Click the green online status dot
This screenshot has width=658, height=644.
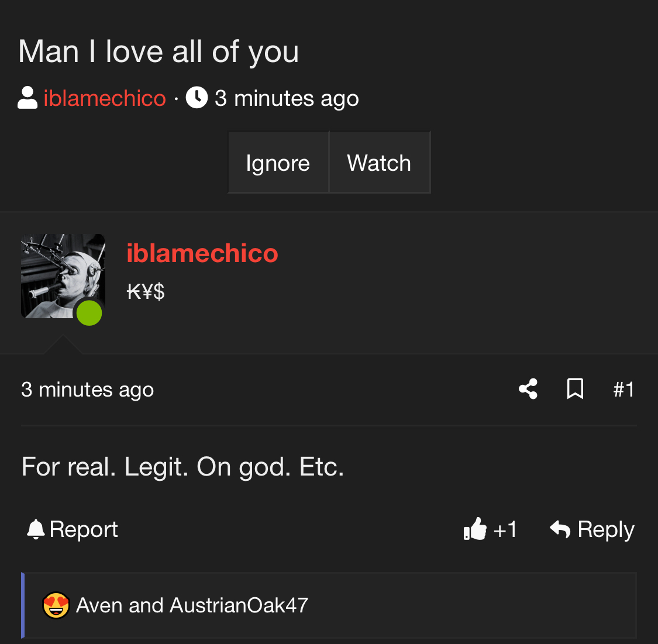(89, 313)
